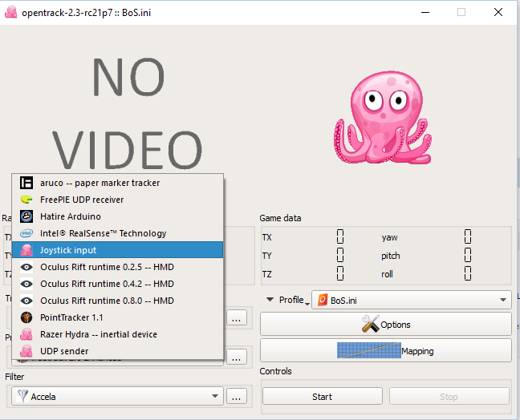Image resolution: width=520 pixels, height=420 pixels.
Task: Click the Game data yaw value
Action: coord(468,236)
